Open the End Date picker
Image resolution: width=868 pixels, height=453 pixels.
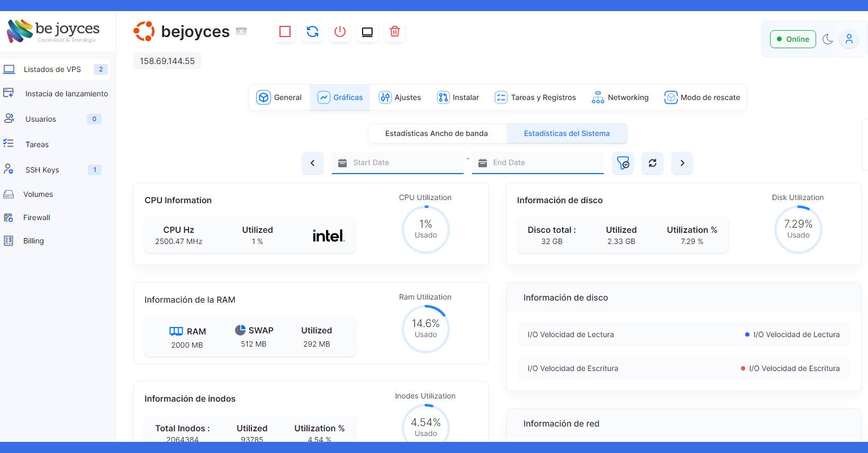538,162
